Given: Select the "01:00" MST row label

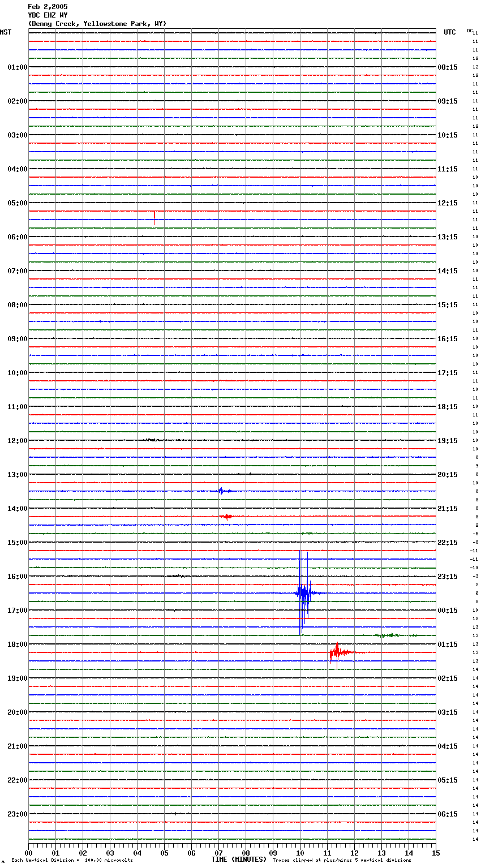Looking at the screenshot, I should pos(18,67).
